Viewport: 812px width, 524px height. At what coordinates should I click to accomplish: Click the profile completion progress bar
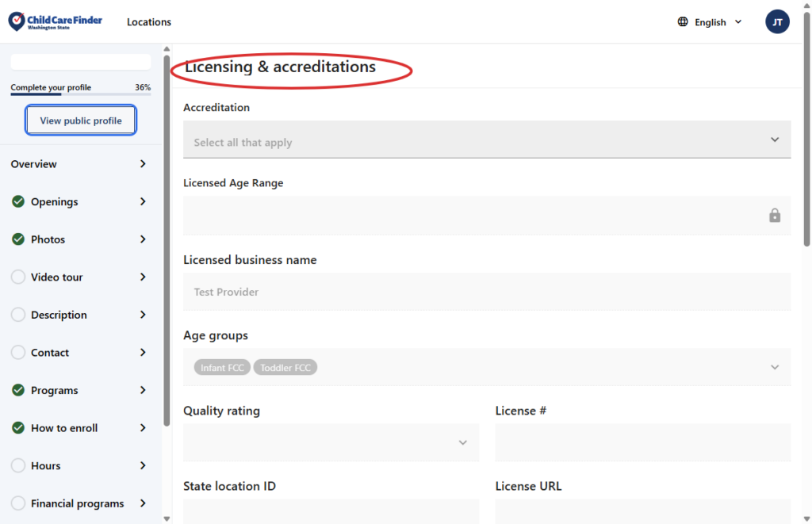click(80, 94)
